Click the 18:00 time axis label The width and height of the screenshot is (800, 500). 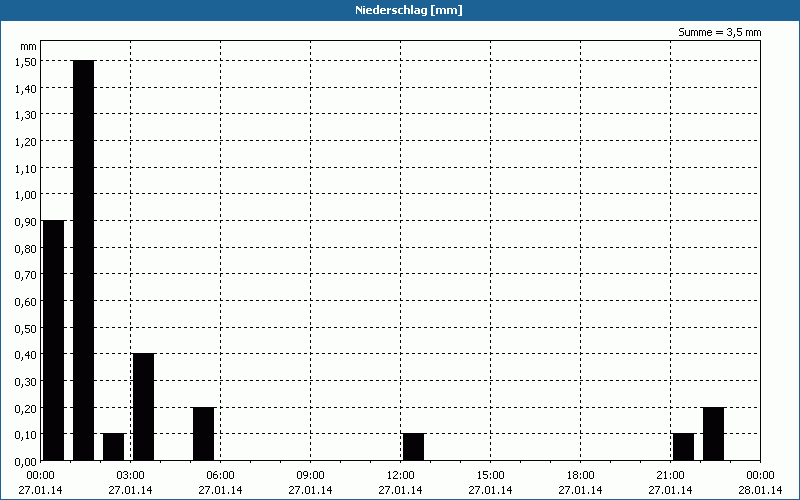[x=581, y=476]
